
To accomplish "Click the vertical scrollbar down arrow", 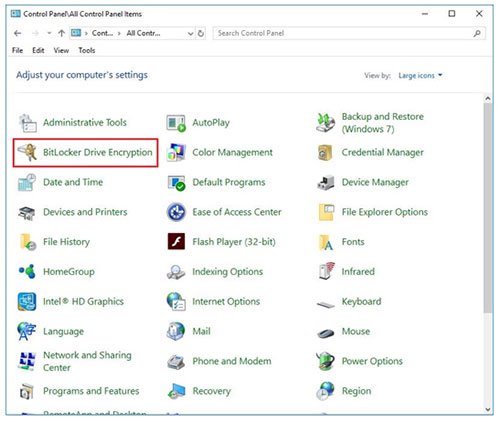I will [488, 409].
